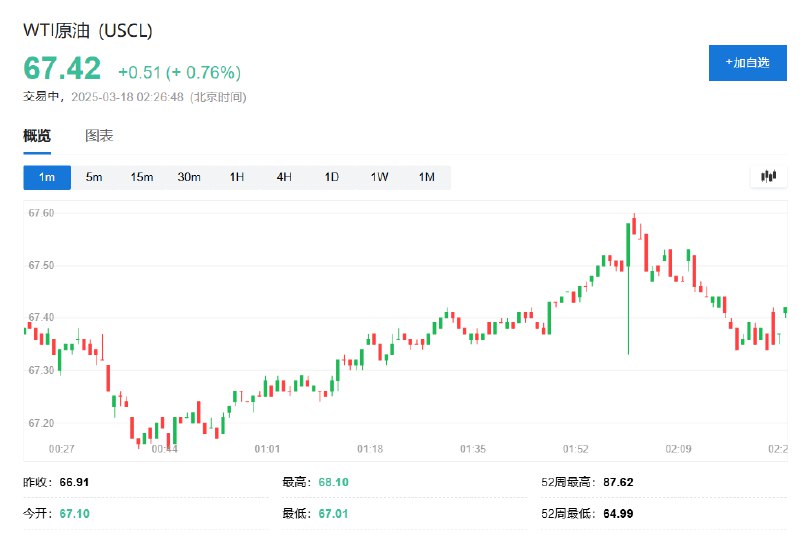
Task: Click the 02:09 time axis label
Action: 679,449
